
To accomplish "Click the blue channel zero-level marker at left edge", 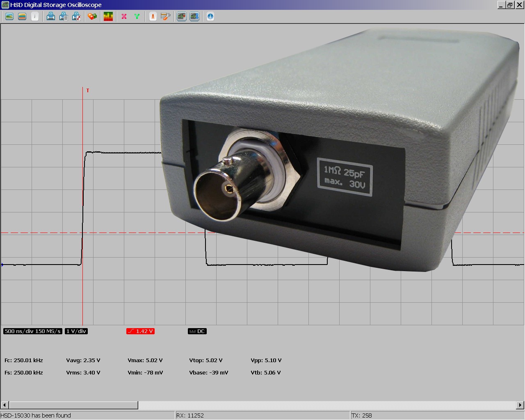I will [2, 265].
